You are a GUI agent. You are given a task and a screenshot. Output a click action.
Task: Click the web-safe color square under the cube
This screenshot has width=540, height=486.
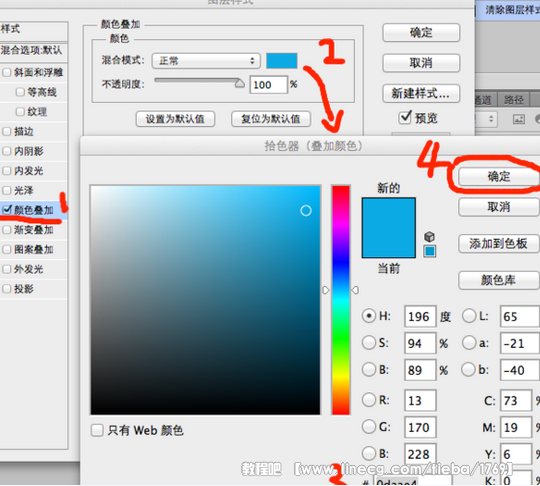click(x=429, y=251)
